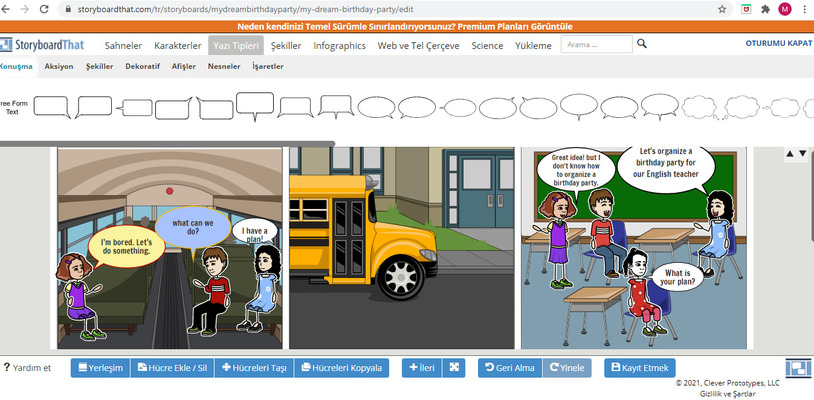This screenshot has height=400, width=814.
Task: Switch to the Şekiller sub-tab
Action: coord(100,66)
